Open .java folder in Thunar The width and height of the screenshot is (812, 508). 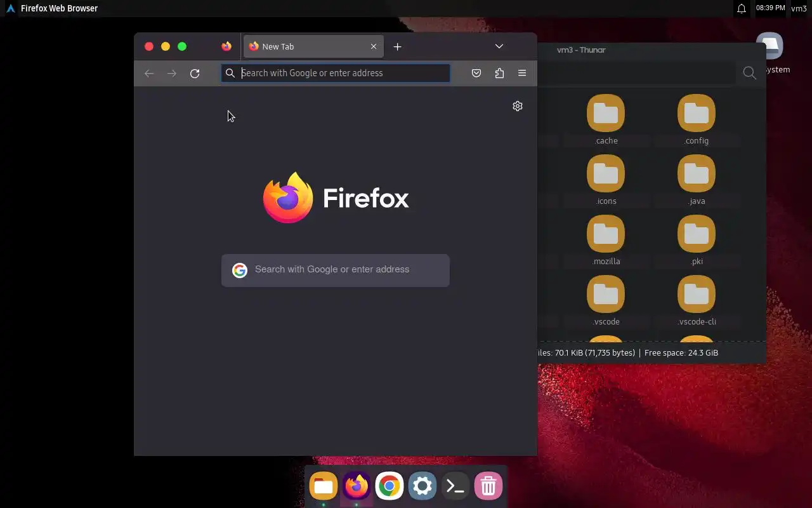696,181
